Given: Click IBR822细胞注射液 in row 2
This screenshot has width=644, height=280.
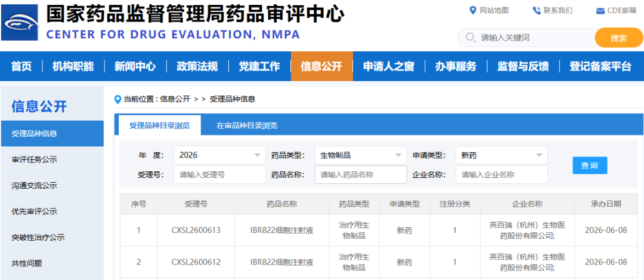Looking at the screenshot, I should pos(281,262).
